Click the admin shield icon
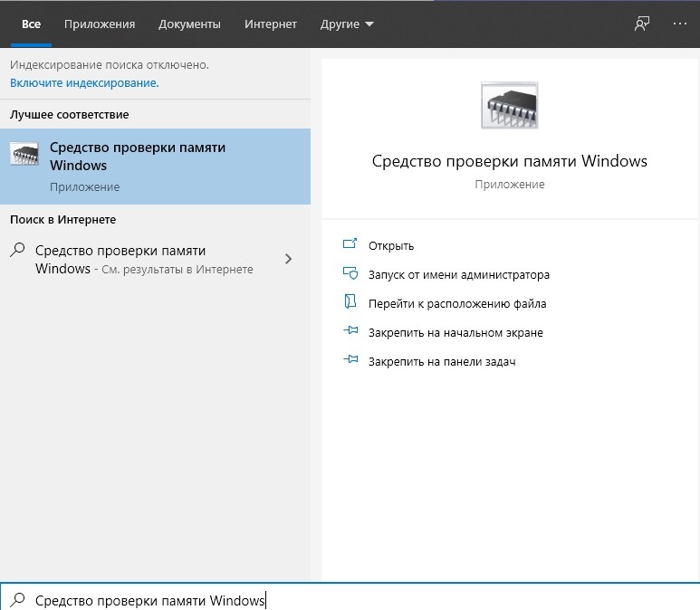 [350, 272]
